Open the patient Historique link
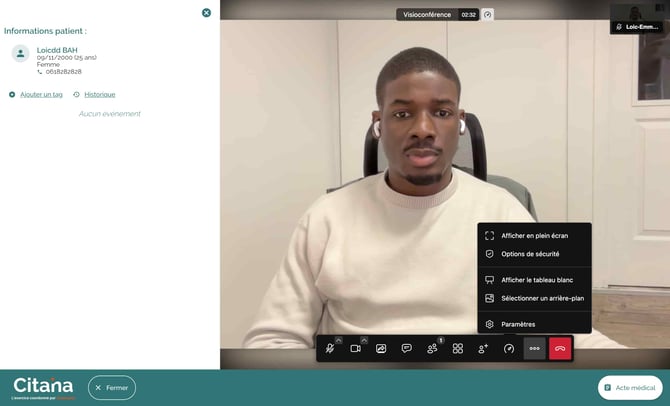The width and height of the screenshot is (670, 406). pos(99,95)
